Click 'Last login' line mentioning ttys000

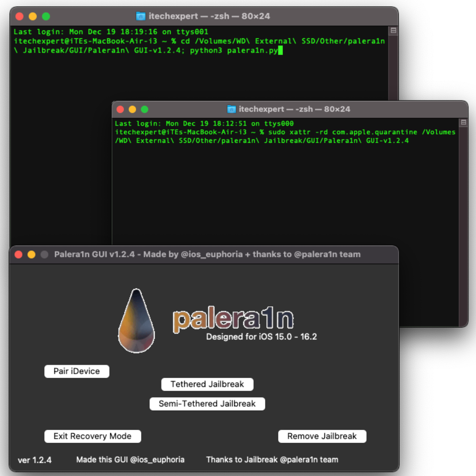[204, 123]
